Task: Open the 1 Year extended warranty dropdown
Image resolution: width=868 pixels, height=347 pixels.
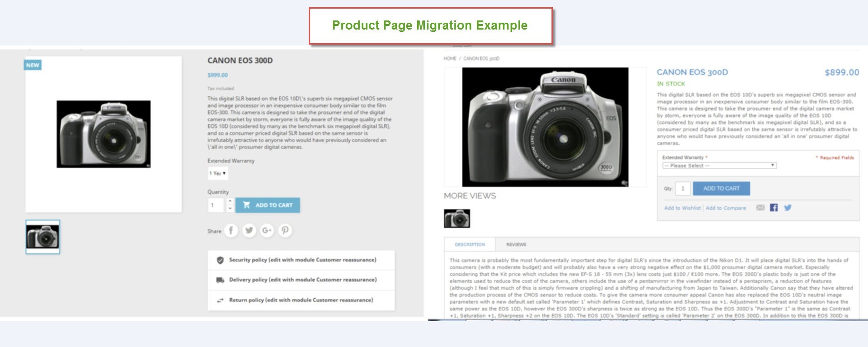Action: click(x=218, y=173)
